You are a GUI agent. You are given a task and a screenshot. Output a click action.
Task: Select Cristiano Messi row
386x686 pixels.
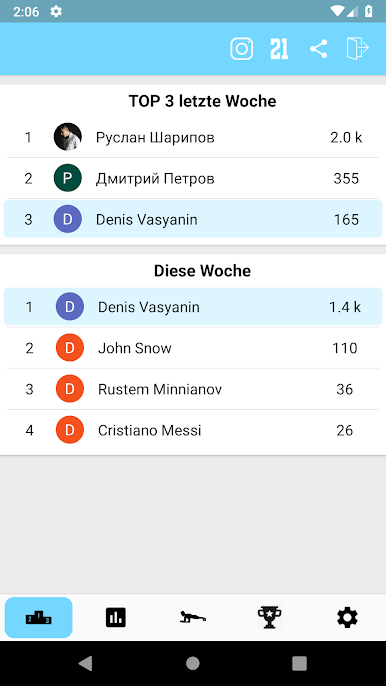coord(193,430)
